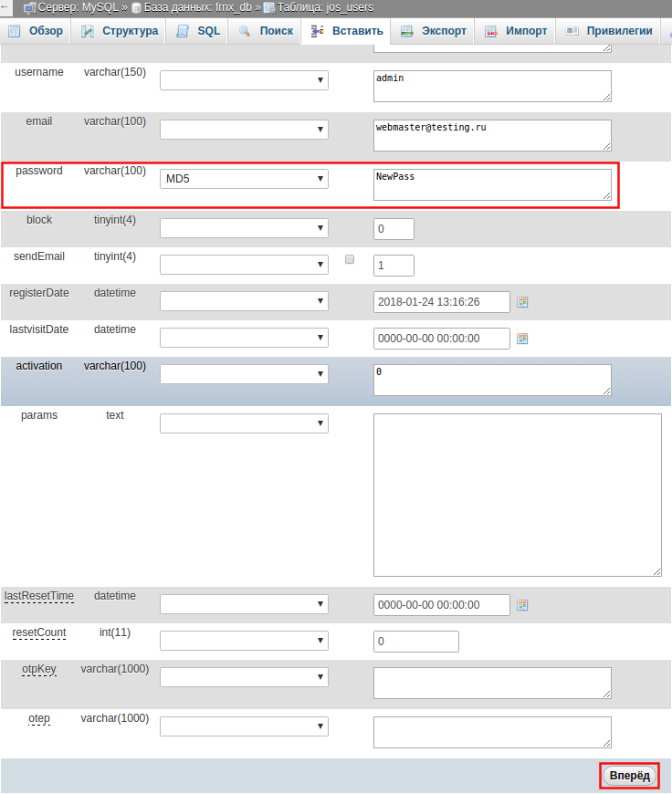Toggle the sendEmail NULL checkbox
The width and height of the screenshot is (672, 794).
(350, 259)
